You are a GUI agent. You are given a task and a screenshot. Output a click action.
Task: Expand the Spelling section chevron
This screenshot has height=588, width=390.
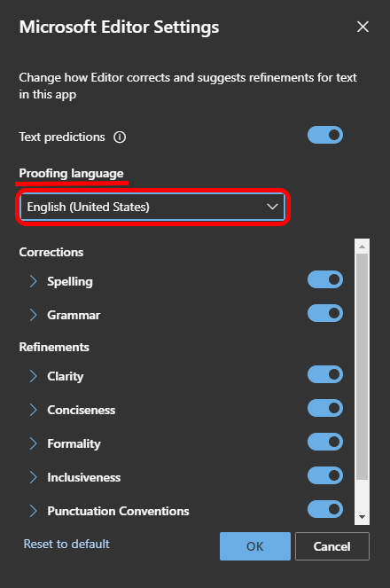click(34, 281)
